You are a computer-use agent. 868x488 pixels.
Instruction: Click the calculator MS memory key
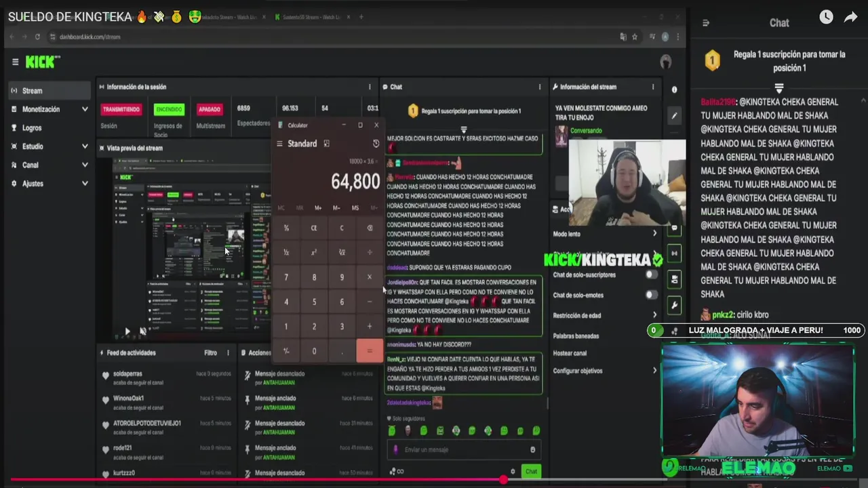pos(355,208)
